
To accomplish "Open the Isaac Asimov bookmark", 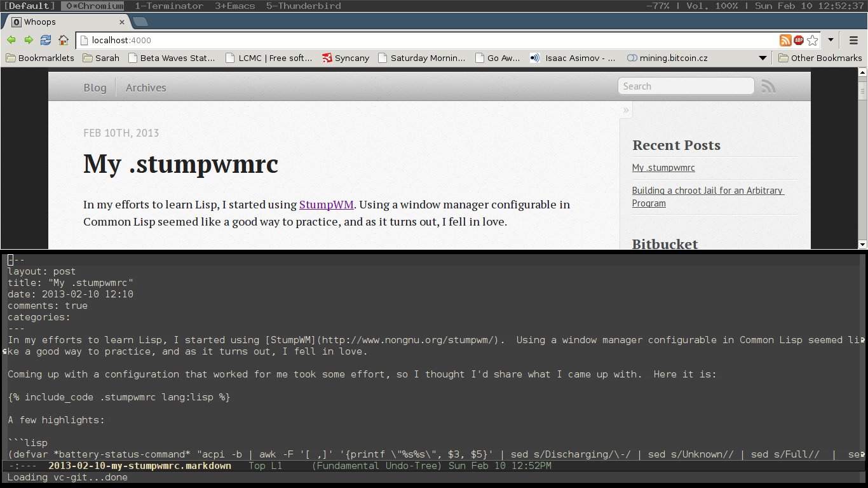I will [573, 58].
